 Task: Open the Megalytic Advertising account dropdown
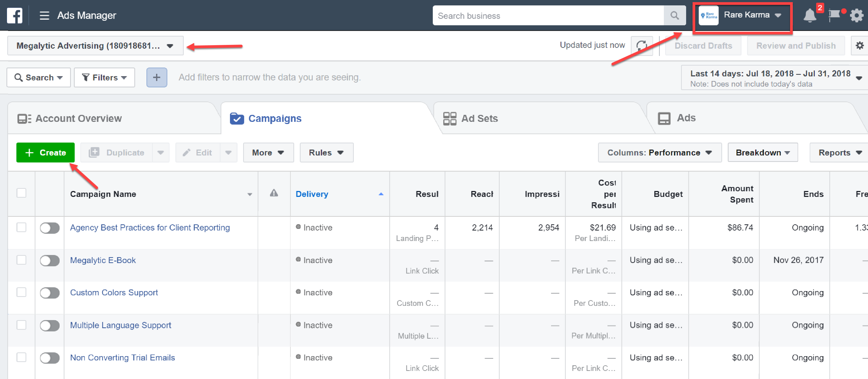(x=95, y=45)
